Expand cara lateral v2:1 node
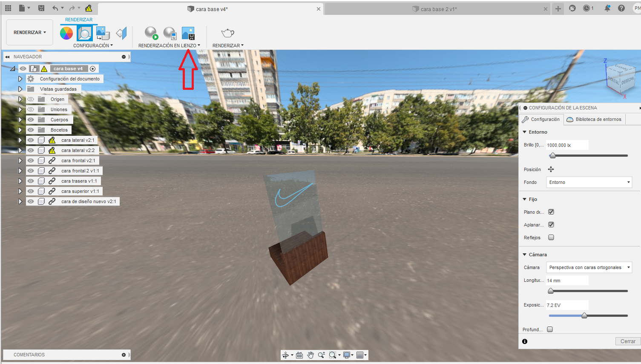Image resolution: width=641 pixels, height=364 pixels. point(20,140)
